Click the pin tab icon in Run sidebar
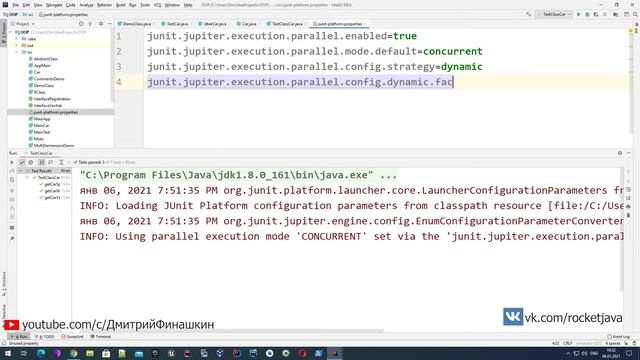640x360 pixels. click(x=12, y=238)
